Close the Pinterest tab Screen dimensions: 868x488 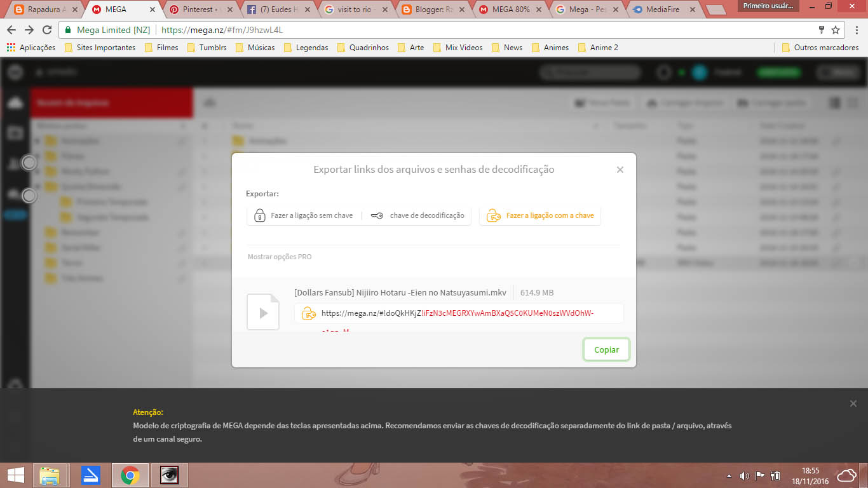[x=230, y=10]
